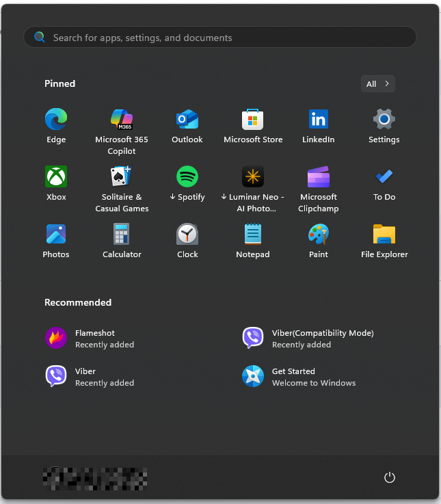Launch Microsoft 365 Copilot
Screen dimensions: 441x504
click(x=122, y=131)
